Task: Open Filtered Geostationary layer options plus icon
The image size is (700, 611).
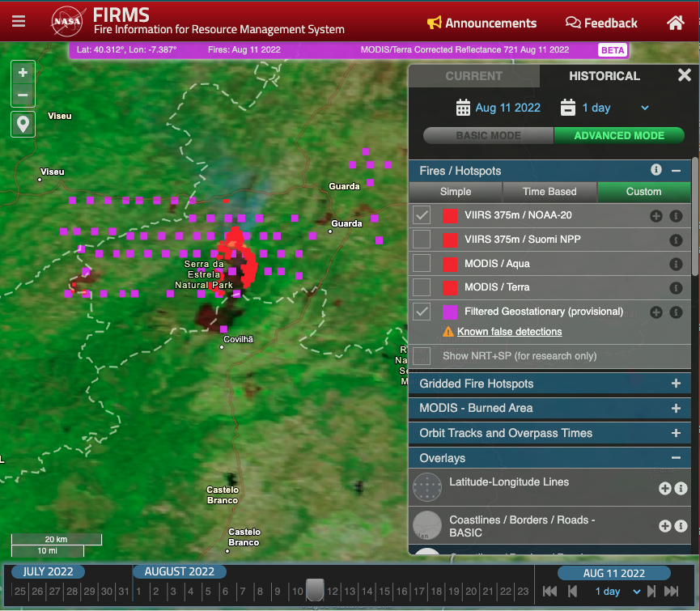Action: tap(655, 312)
